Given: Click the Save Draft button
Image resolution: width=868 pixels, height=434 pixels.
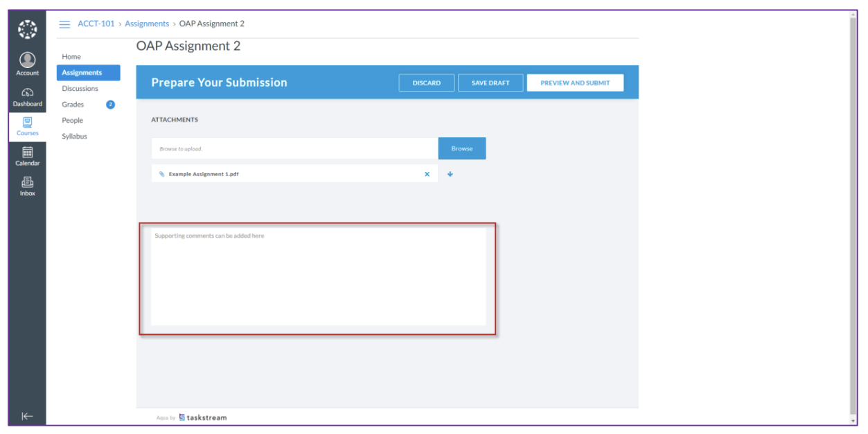Looking at the screenshot, I should pyautogui.click(x=490, y=83).
